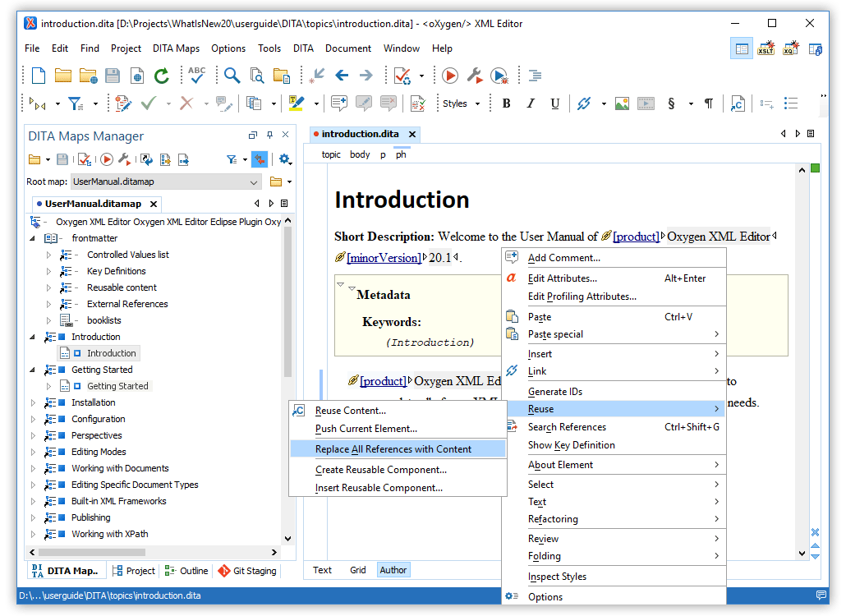Click the Configure Transformation wrench icon
This screenshot has height=616, width=846.
click(x=474, y=76)
